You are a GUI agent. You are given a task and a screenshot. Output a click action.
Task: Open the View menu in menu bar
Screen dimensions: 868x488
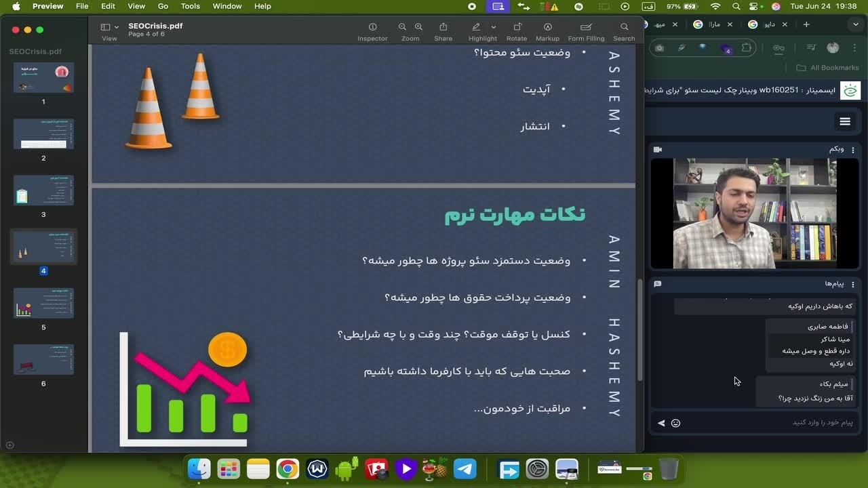[136, 6]
